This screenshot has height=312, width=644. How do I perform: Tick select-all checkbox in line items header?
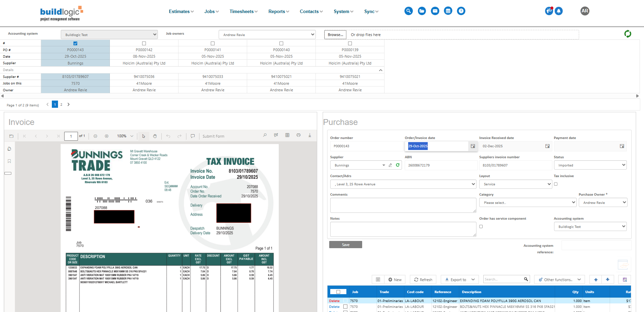[338, 292]
